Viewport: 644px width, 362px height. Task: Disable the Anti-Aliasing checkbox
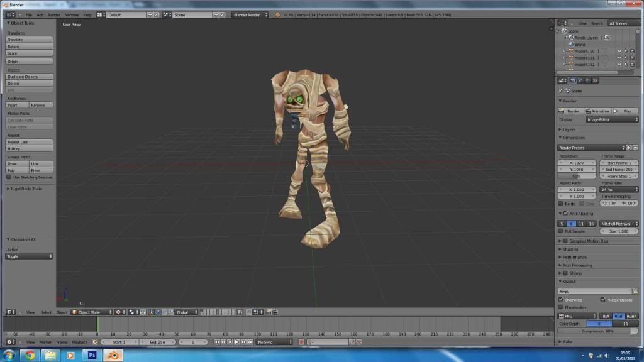tap(565, 214)
